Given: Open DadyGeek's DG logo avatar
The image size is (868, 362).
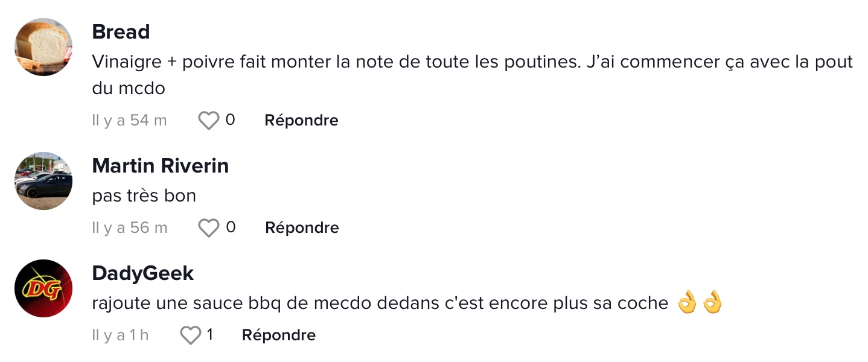Looking at the screenshot, I should coord(43,288).
